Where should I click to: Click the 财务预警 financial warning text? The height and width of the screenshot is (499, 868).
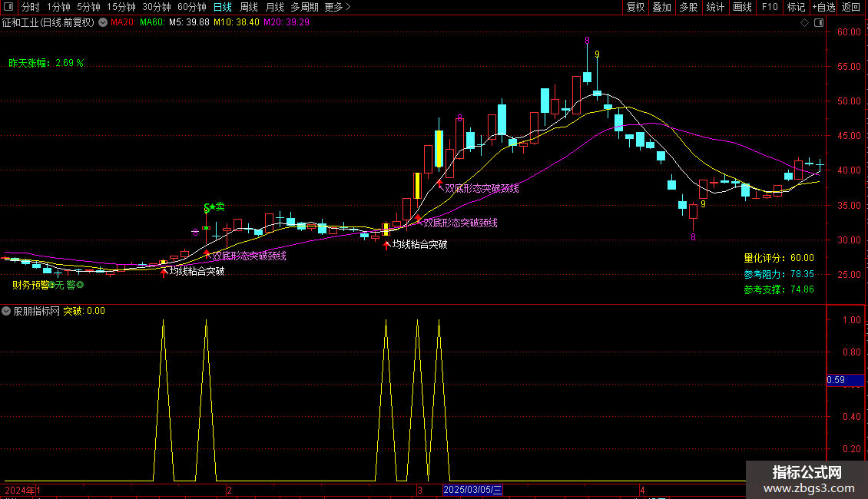(31, 285)
